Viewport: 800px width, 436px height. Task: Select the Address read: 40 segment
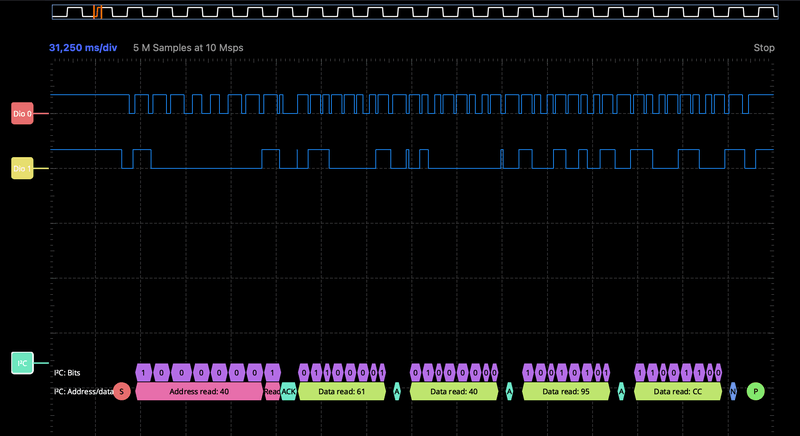199,392
